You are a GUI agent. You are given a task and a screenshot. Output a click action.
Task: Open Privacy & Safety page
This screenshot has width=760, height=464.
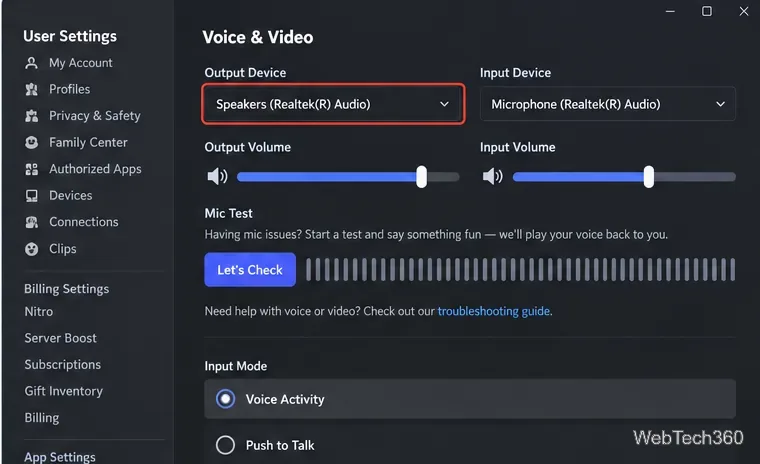click(x=95, y=116)
